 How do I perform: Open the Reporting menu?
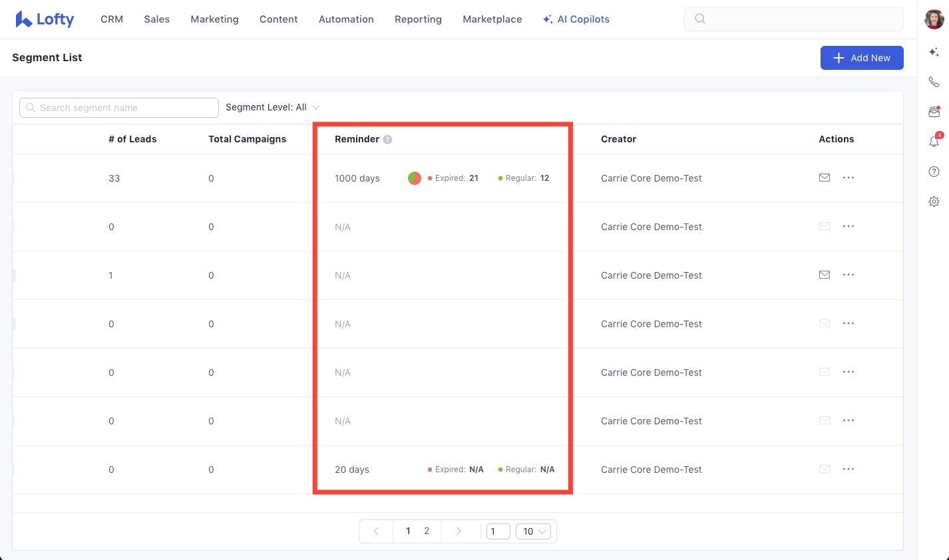418,19
